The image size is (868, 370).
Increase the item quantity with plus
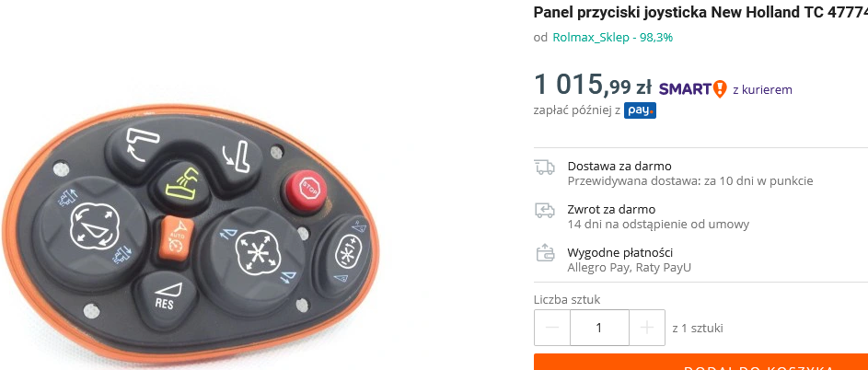pyautogui.click(x=647, y=328)
